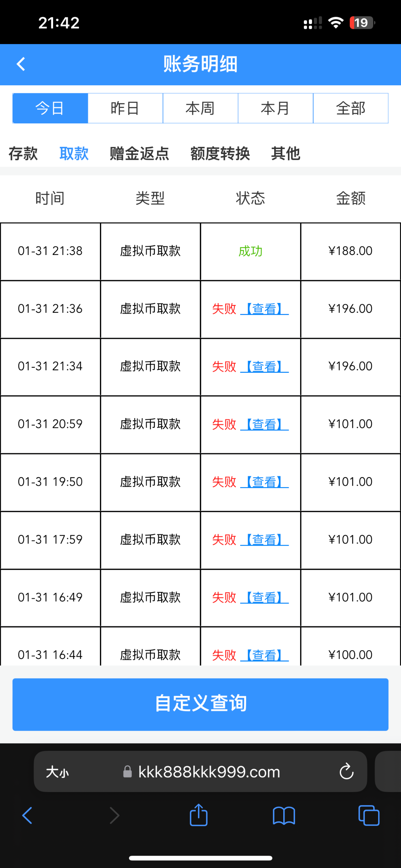The image size is (401, 868).
Task: Open the Safari share sheet icon
Action: tap(199, 815)
